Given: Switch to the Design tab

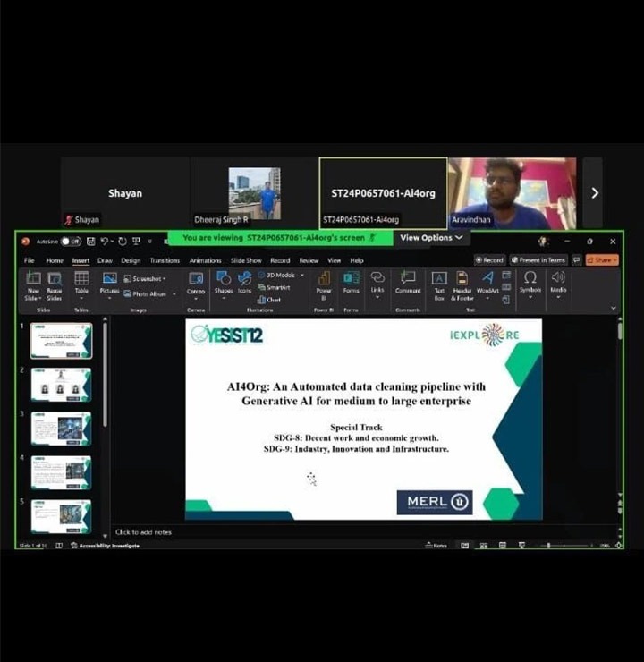Looking at the screenshot, I should tap(131, 260).
